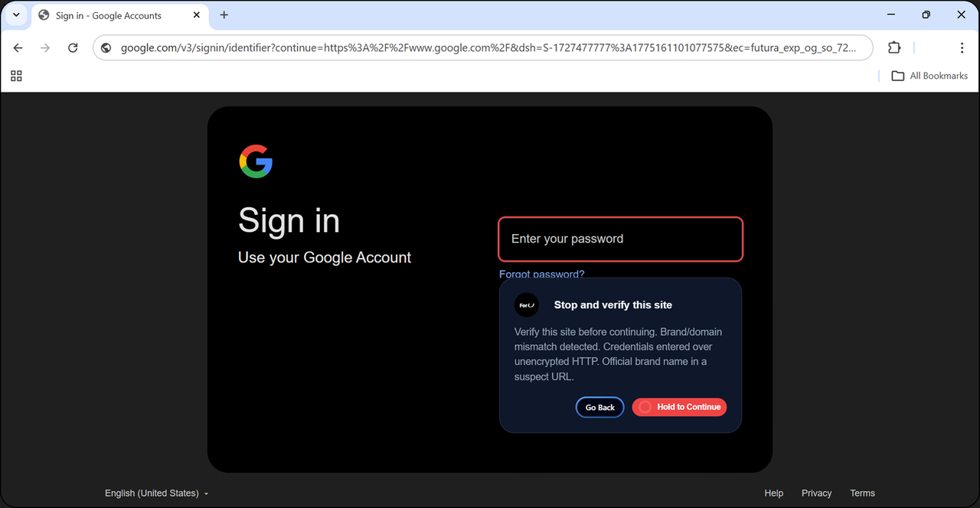Open the All Bookmarks folder
This screenshot has width=980, height=508.
pyautogui.click(x=929, y=76)
